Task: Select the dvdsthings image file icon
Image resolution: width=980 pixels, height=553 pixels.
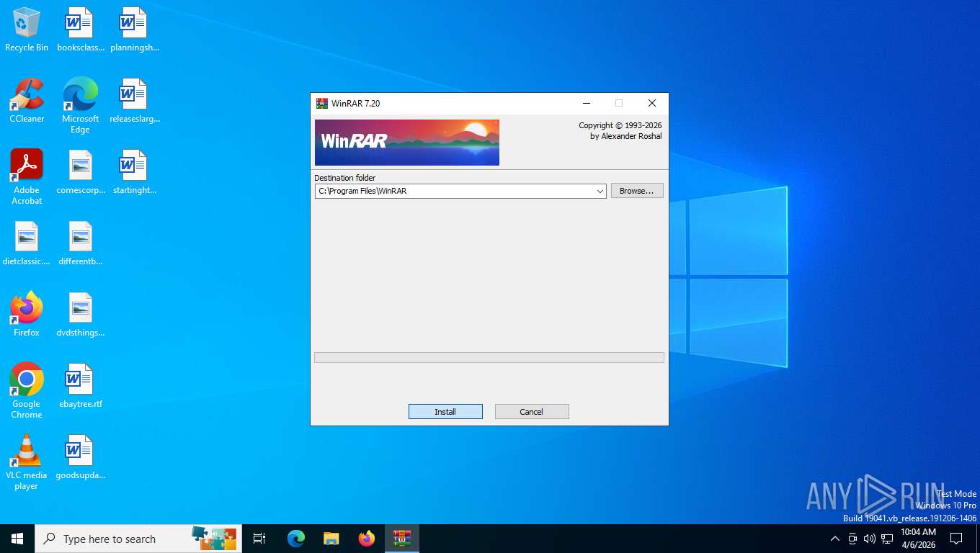Action: 80,315
